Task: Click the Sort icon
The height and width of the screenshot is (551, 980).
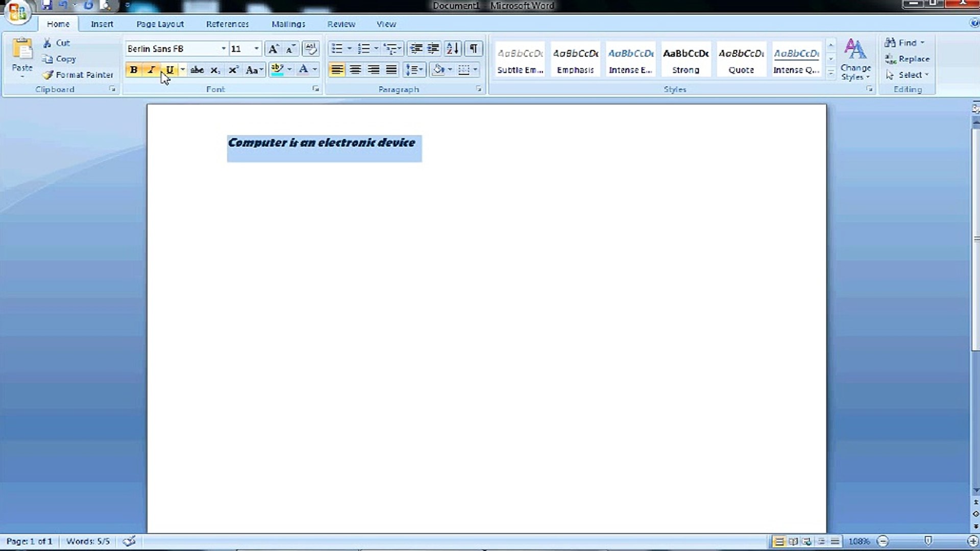Action: pyautogui.click(x=453, y=48)
